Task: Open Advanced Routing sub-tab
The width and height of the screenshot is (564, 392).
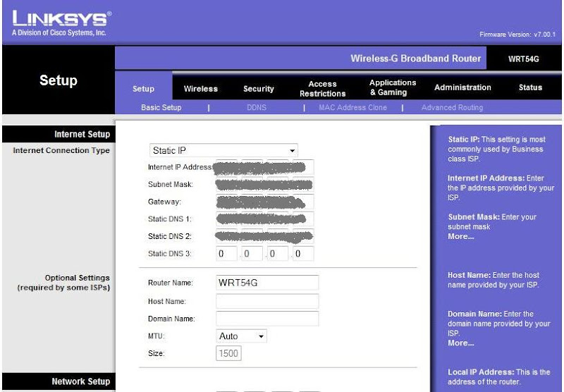Action: [x=452, y=107]
